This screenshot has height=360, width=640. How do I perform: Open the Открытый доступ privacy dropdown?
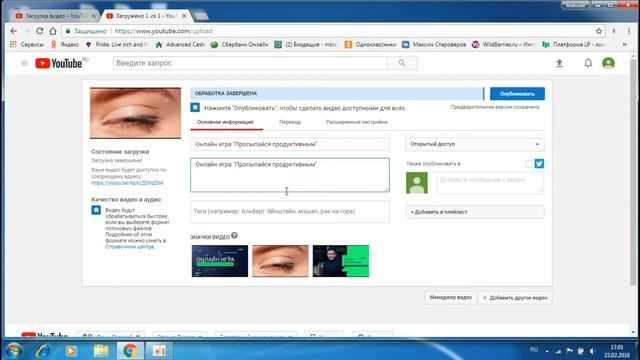475,144
